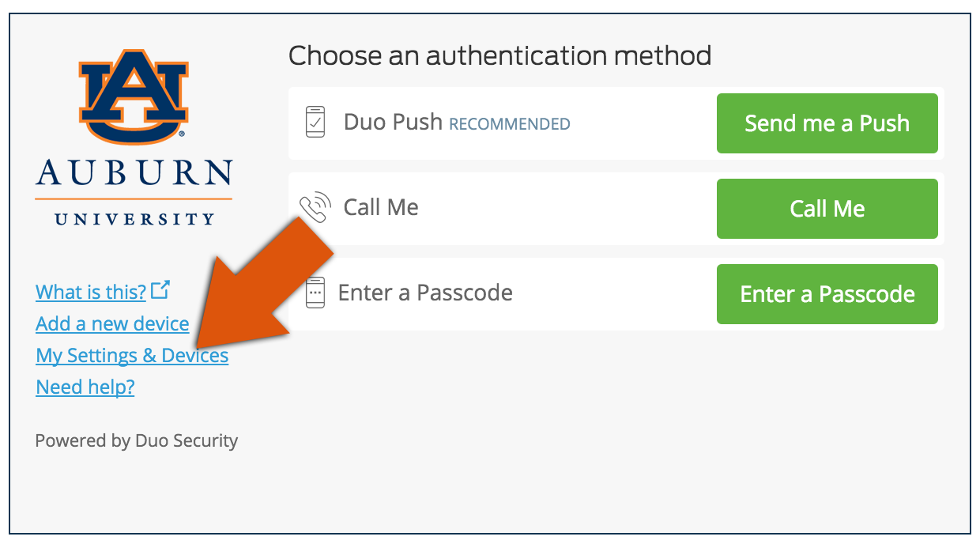Click the Enter a Passcode row label
This screenshot has height=544, width=980.
(425, 293)
